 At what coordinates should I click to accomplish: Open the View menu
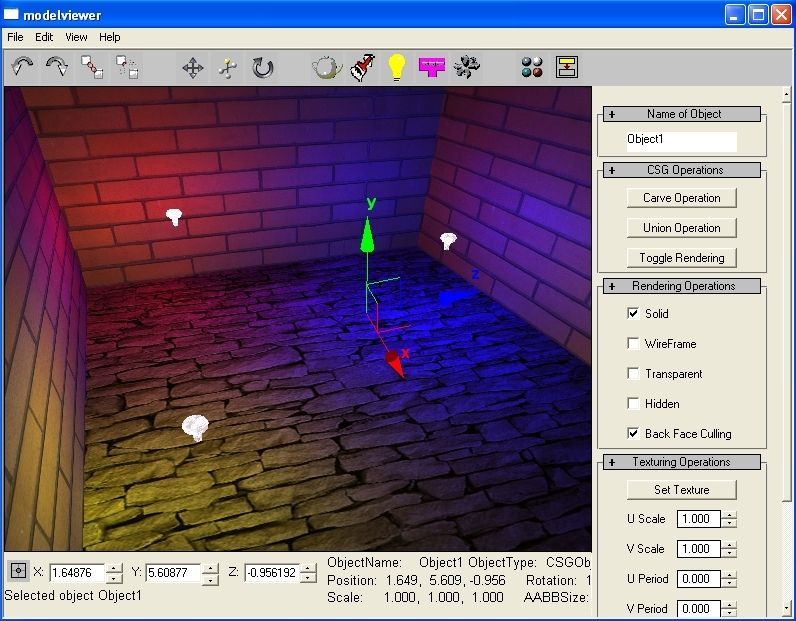76,37
